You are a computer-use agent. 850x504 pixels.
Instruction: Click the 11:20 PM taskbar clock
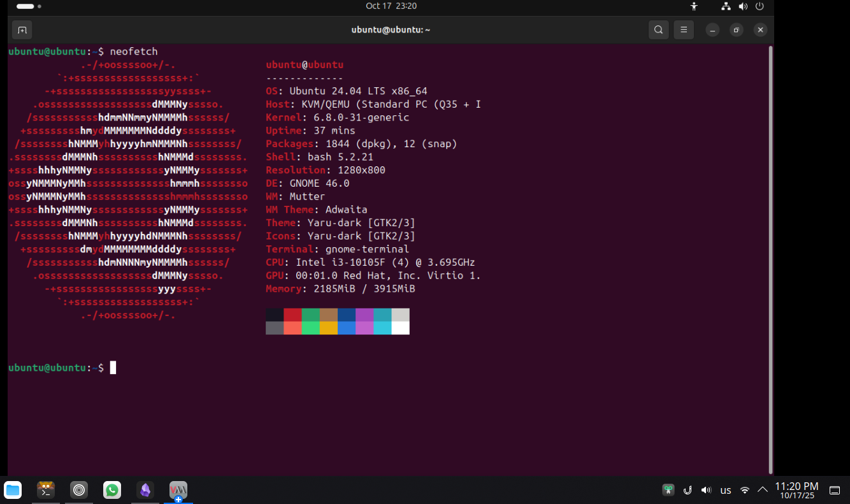pyautogui.click(x=796, y=490)
